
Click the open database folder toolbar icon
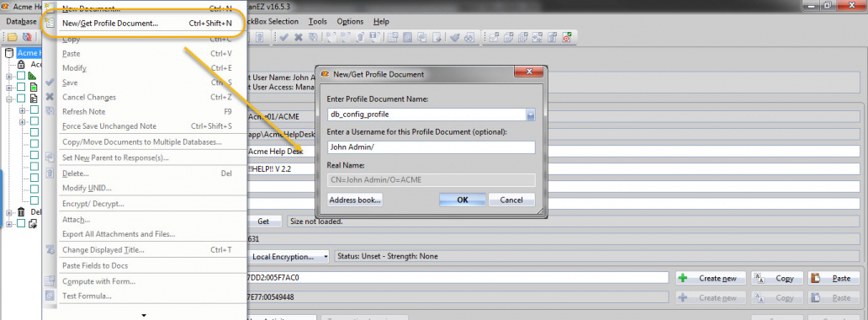12,37
